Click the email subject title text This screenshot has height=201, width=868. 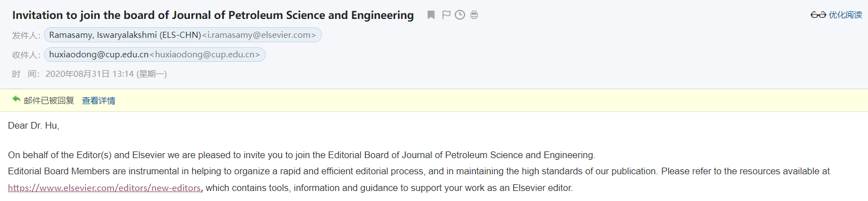point(213,15)
